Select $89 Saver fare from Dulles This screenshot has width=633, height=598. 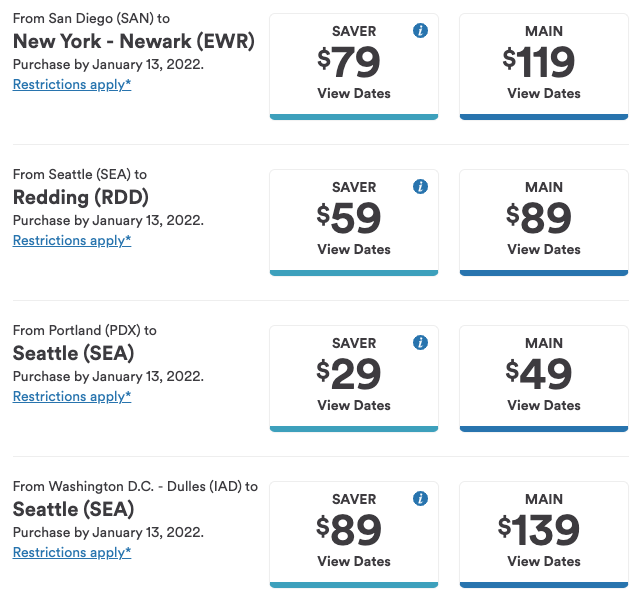[354, 534]
